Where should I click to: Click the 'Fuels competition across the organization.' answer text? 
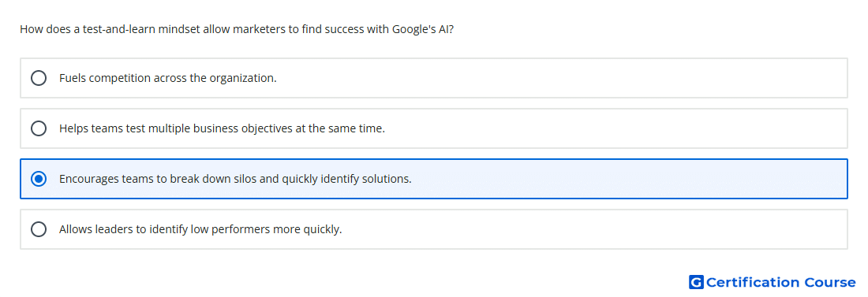tap(168, 78)
